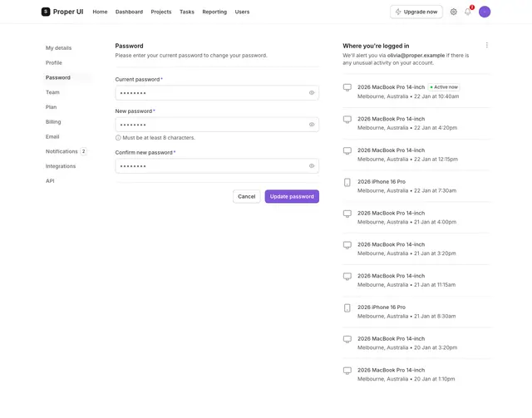The height and width of the screenshot is (418, 532).
Task: Click 'Melbourne, Australia • 22 Jan at 10:40am' text
Action: (408, 96)
